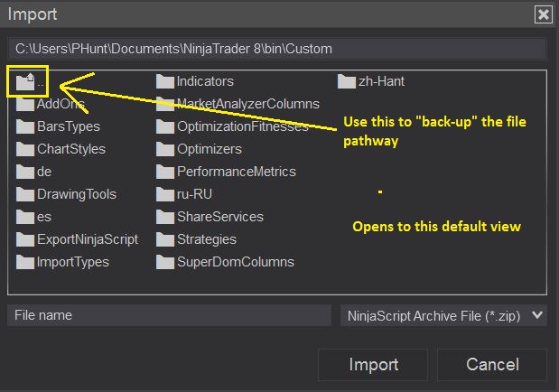Click the Indicators folder icon
The width and height of the screenshot is (559, 392).
pyautogui.click(x=164, y=81)
